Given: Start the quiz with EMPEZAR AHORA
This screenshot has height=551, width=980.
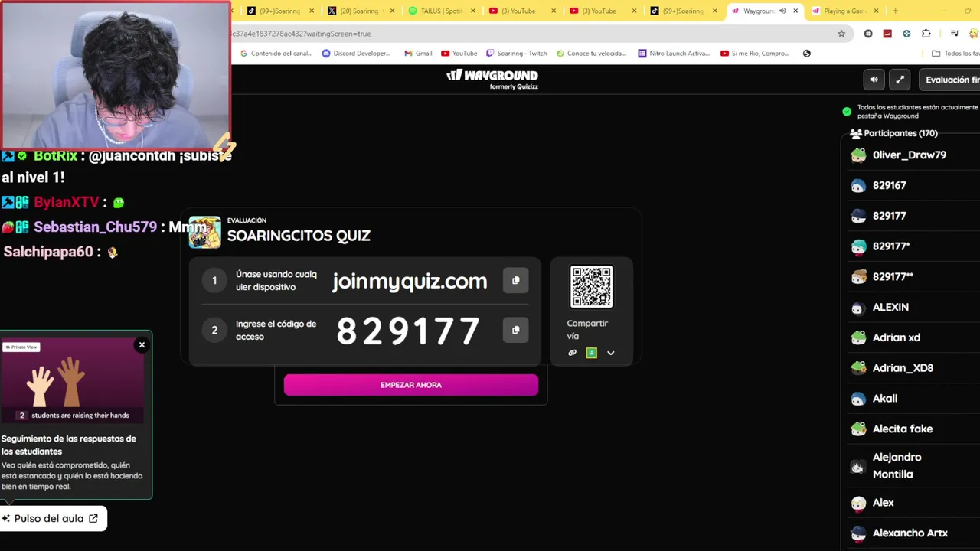Looking at the screenshot, I should (x=411, y=385).
